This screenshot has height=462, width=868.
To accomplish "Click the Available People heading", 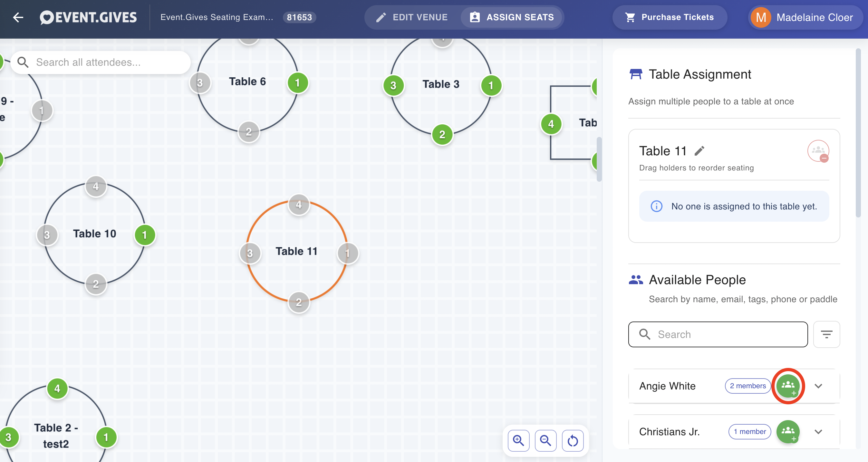I will pos(697,280).
